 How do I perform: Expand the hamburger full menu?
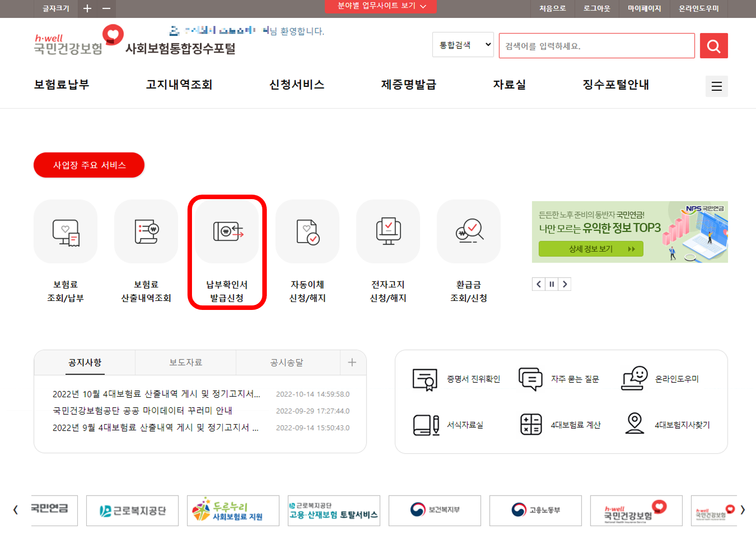pos(717,86)
